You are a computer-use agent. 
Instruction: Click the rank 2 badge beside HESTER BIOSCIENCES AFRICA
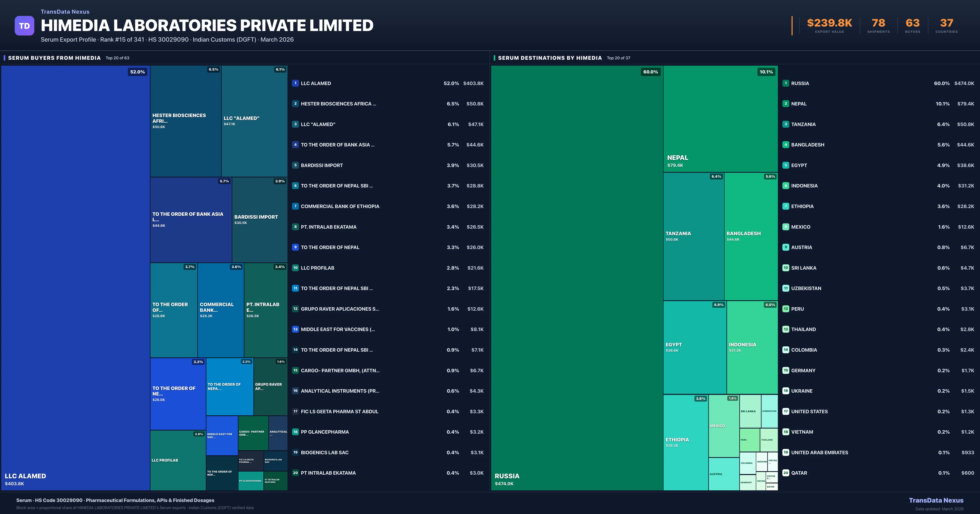(x=295, y=103)
